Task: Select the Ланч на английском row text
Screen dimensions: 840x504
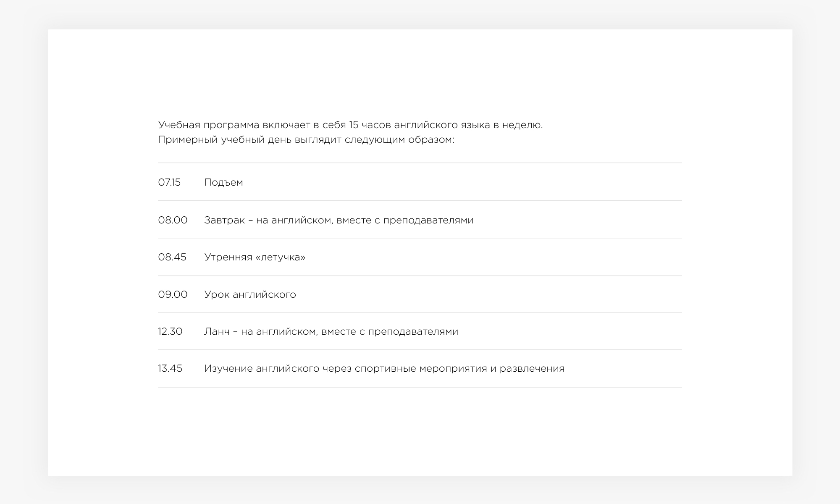Action: [331, 331]
